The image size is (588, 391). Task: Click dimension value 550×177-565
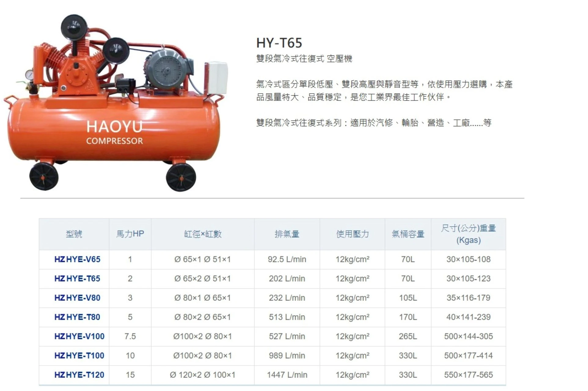468,375
